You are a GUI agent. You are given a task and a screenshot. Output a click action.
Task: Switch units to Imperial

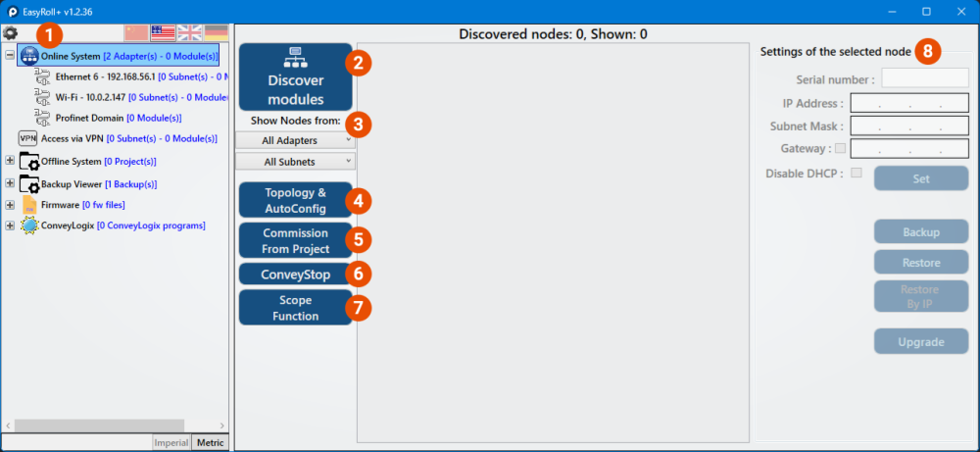(x=171, y=442)
